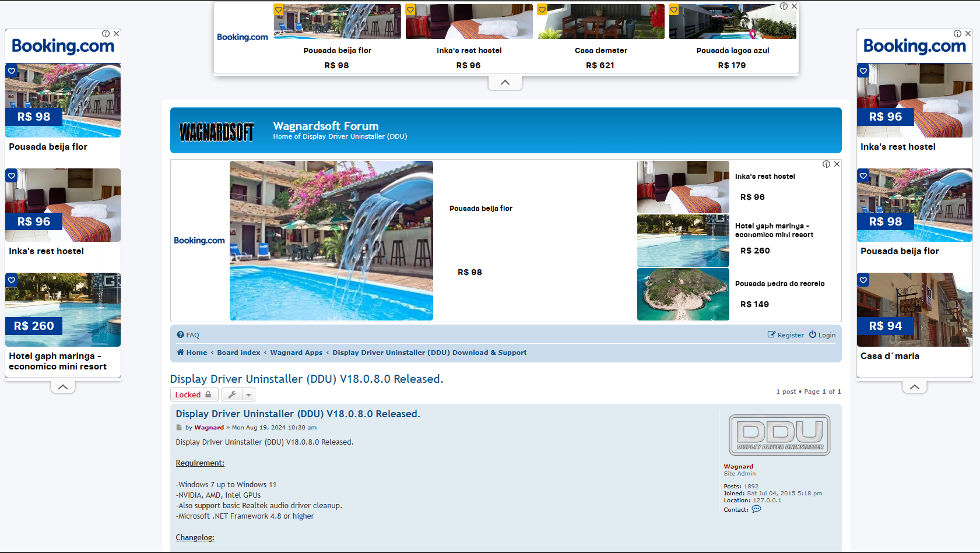Open Board index breadcrumb

pyautogui.click(x=238, y=353)
